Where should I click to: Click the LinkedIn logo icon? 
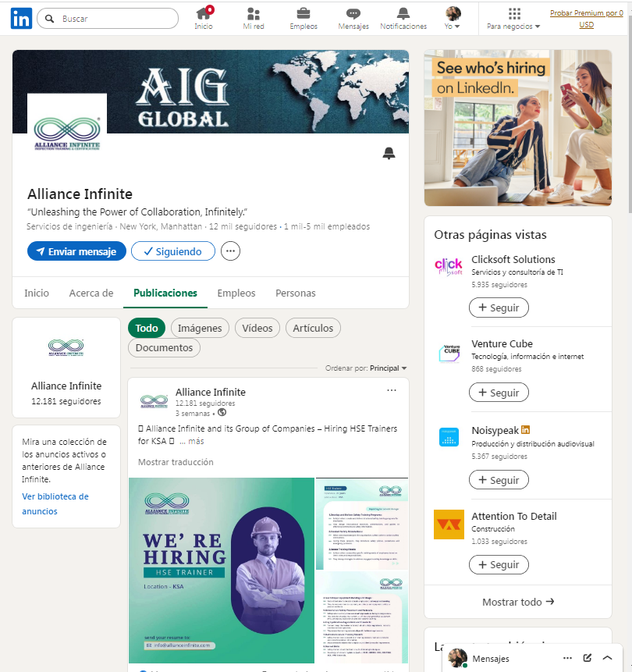pos(21,19)
